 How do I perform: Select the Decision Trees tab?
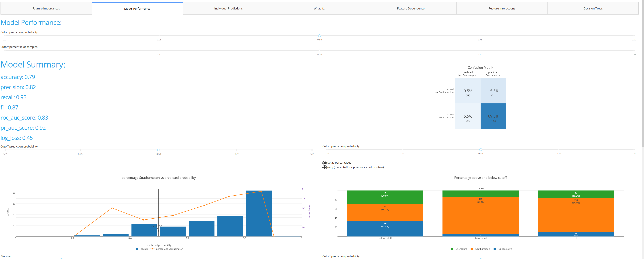[x=593, y=8]
